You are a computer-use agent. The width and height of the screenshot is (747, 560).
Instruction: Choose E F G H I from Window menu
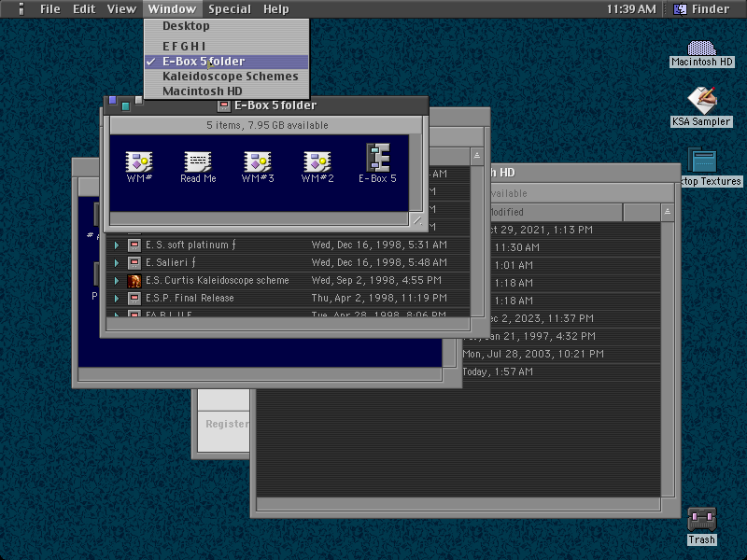[227, 47]
